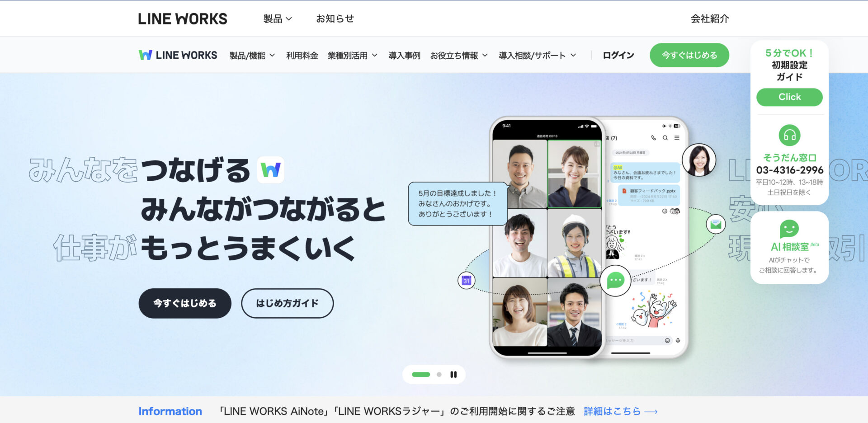This screenshot has height=423, width=868.
Task: Click the search icon in the chat mockup header
Action: tap(665, 138)
